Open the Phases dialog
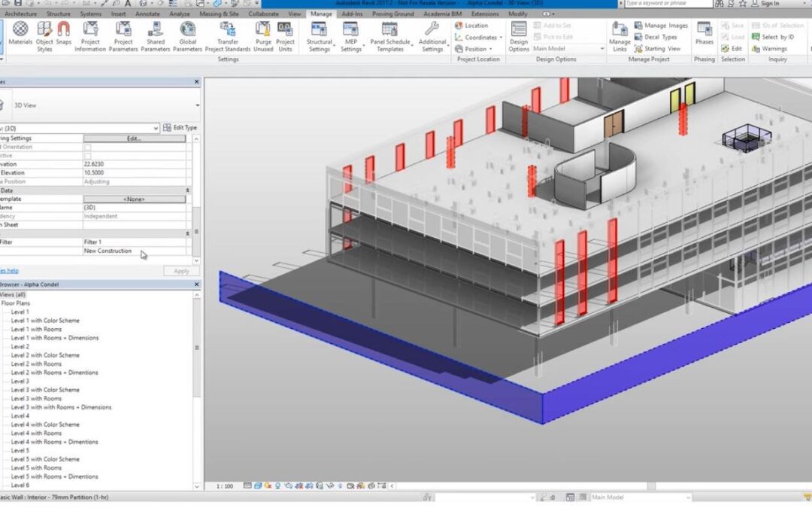The height and width of the screenshot is (508, 812). coord(704,34)
